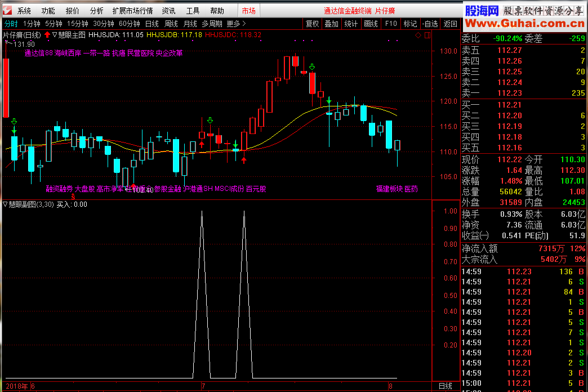Click the red diamond icon above chart
The image size is (588, 392).
pos(418,35)
